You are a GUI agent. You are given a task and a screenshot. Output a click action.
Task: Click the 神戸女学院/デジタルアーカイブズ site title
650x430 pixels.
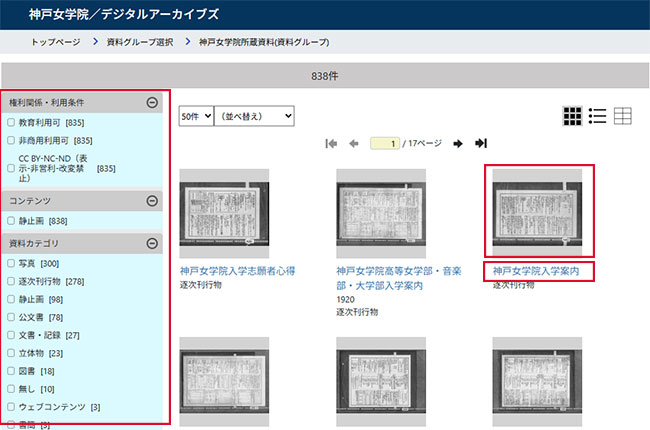tap(124, 14)
